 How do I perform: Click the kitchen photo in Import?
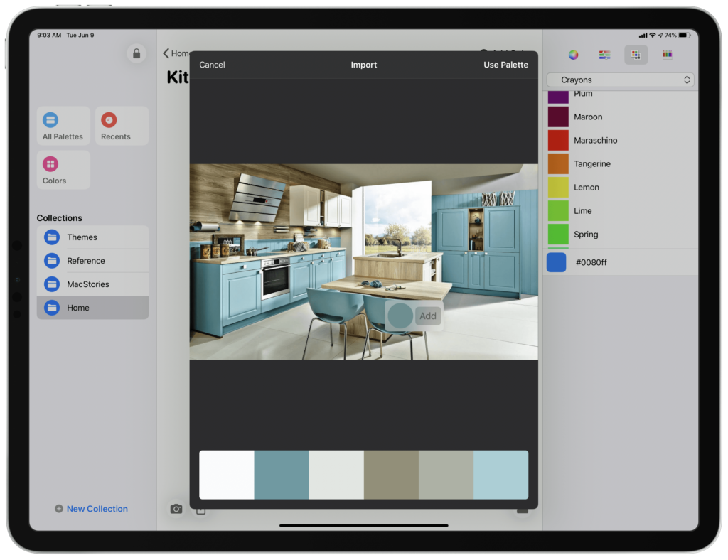tap(363, 262)
